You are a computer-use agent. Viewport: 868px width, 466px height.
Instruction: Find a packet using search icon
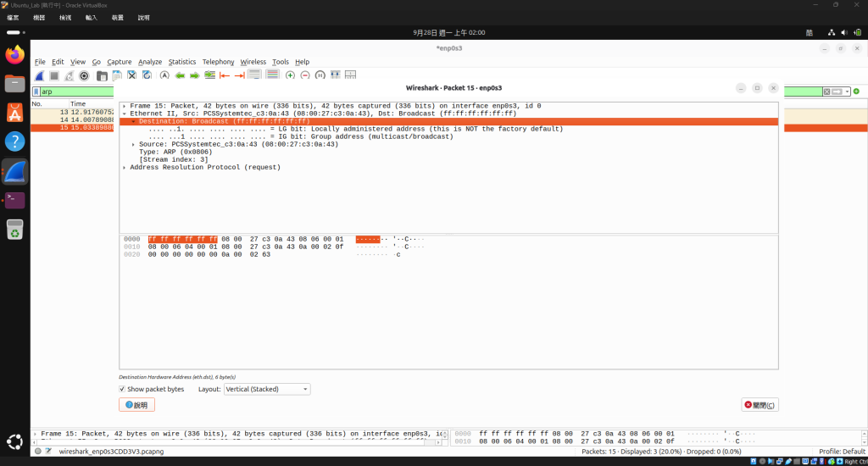[x=164, y=75]
